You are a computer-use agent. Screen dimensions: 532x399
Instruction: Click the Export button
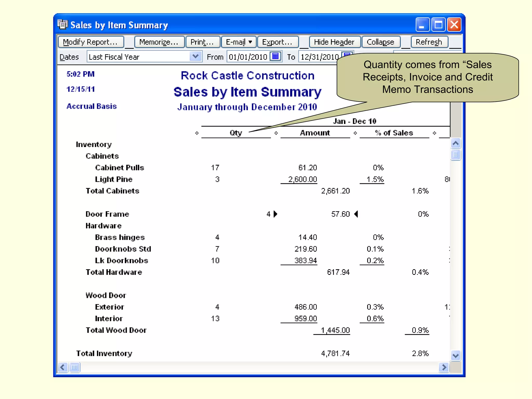point(277,42)
